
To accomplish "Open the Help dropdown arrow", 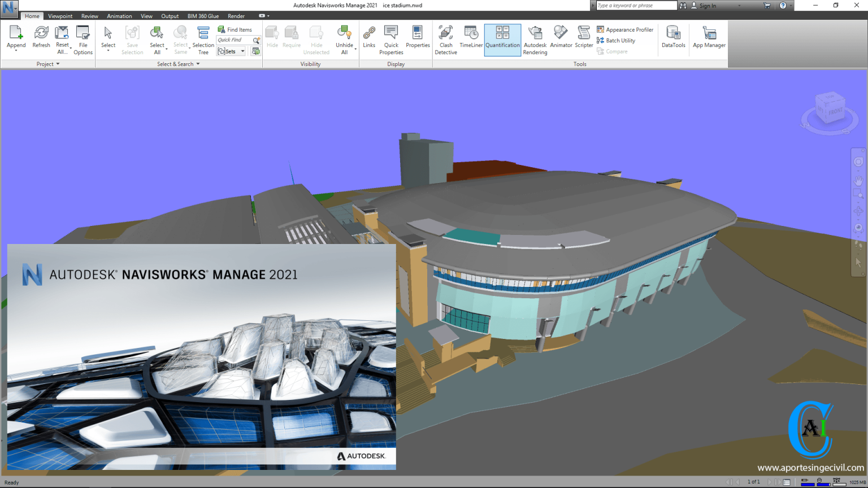I will 791,6.
